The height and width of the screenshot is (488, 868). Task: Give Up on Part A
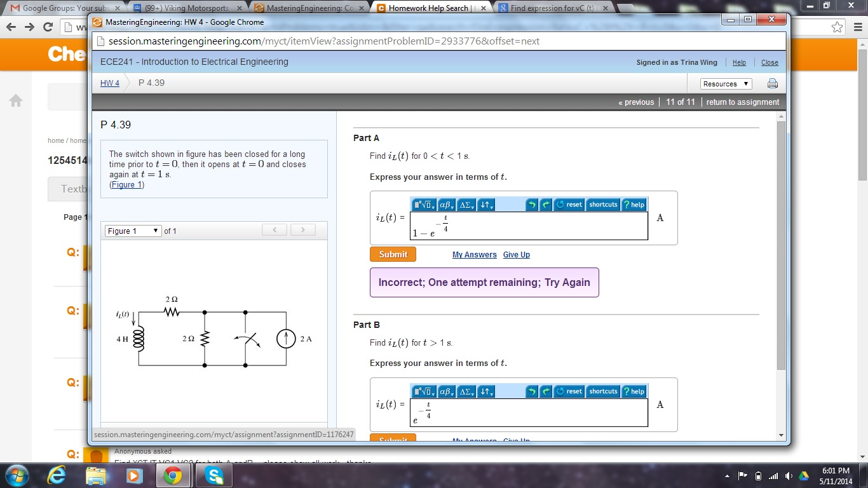coord(517,255)
